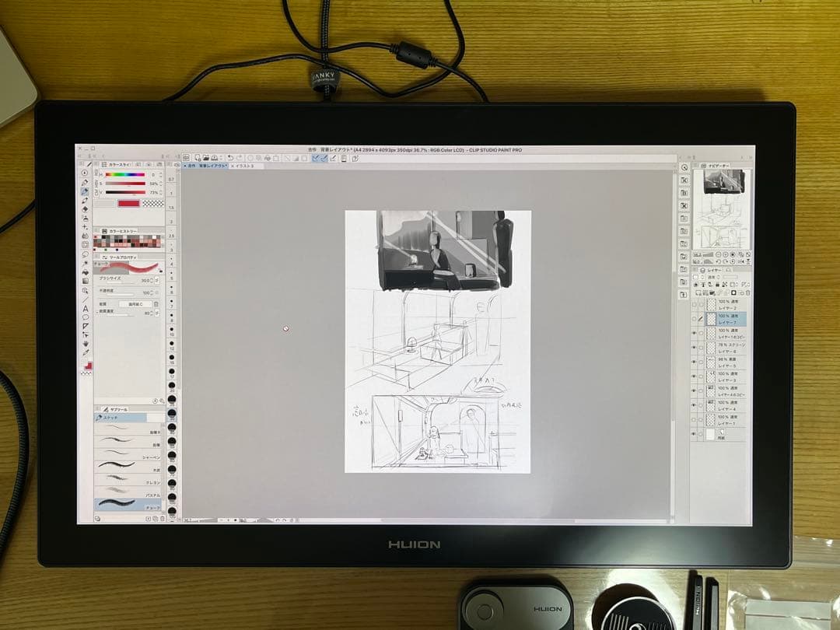Image resolution: width=840 pixels, height=630 pixels.
Task: Click the New raster layer icon
Action: pyautogui.click(x=698, y=292)
